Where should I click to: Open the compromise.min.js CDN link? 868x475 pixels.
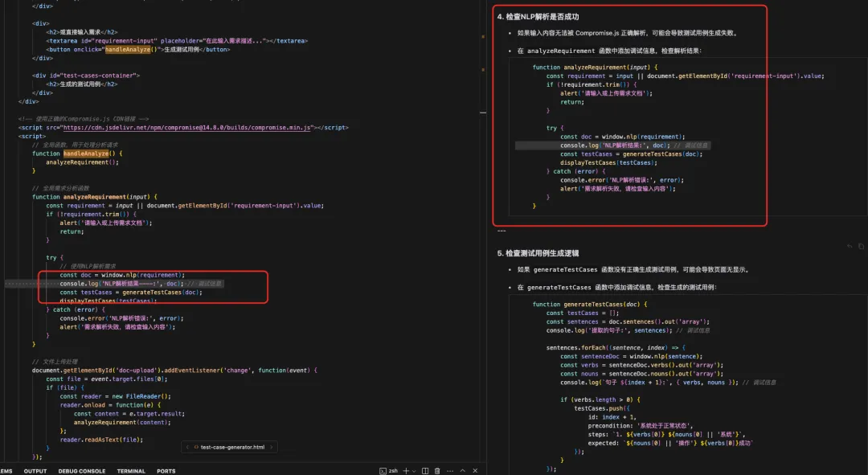point(186,127)
